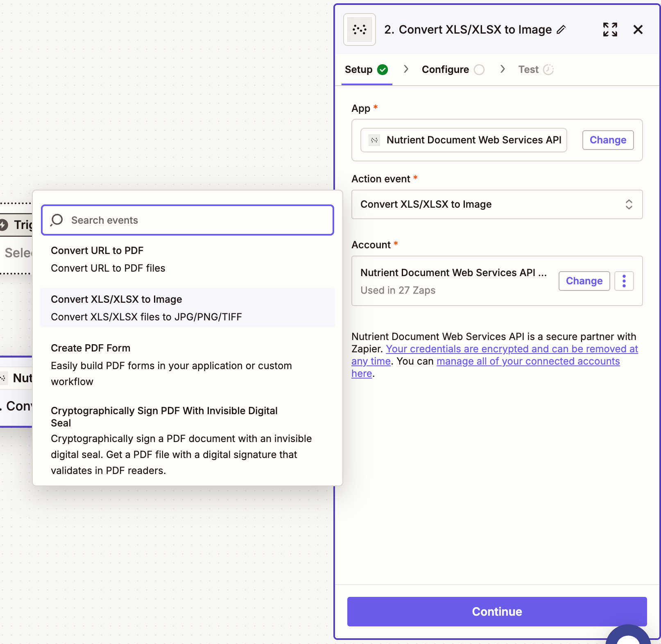
Task: Close the step editor panel
Action: coord(638,29)
